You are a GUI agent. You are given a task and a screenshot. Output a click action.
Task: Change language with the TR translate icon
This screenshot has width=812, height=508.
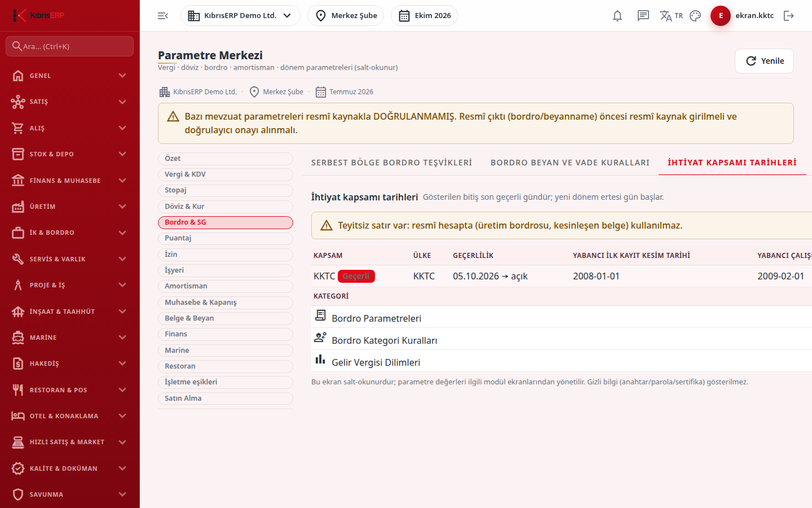tap(671, 16)
